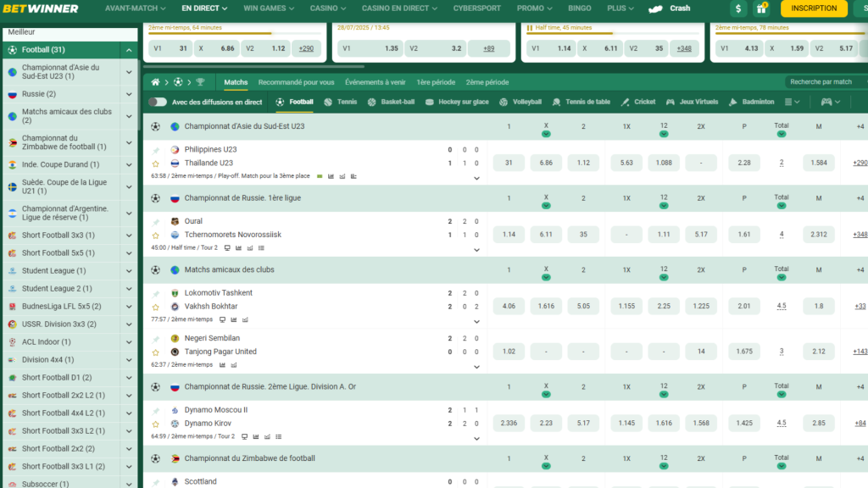Click the football breadcrumb icon
Image resolution: width=868 pixels, height=488 pixels.
[178, 82]
